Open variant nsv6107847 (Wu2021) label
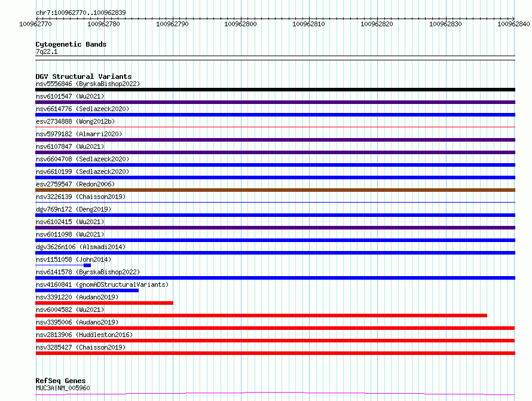The height and width of the screenshot is (401, 532). click(70, 146)
